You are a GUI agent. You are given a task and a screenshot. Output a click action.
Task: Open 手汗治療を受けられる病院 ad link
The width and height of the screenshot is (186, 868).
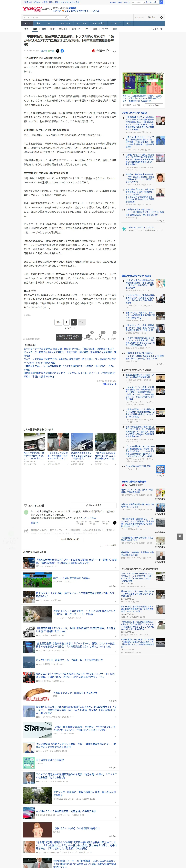click(50, 761)
